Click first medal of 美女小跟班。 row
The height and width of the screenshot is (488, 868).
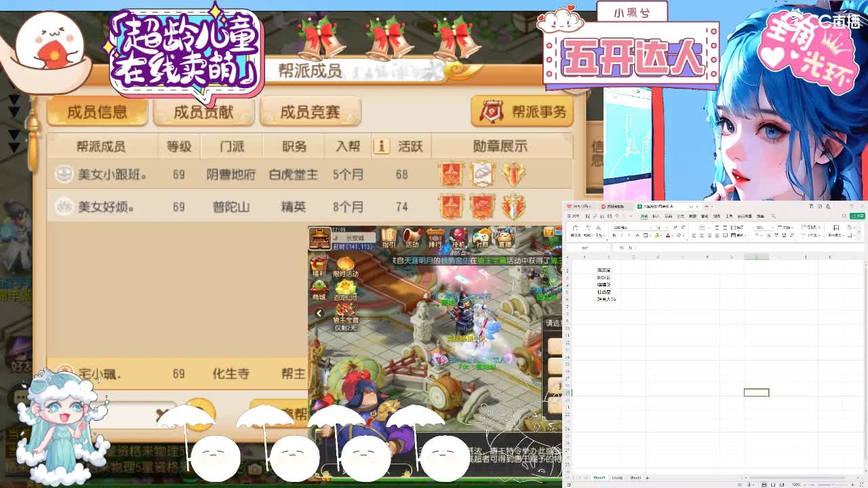point(451,174)
